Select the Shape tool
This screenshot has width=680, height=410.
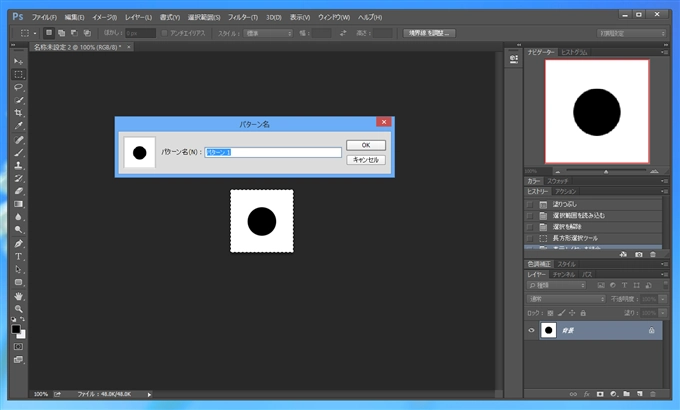(18, 282)
